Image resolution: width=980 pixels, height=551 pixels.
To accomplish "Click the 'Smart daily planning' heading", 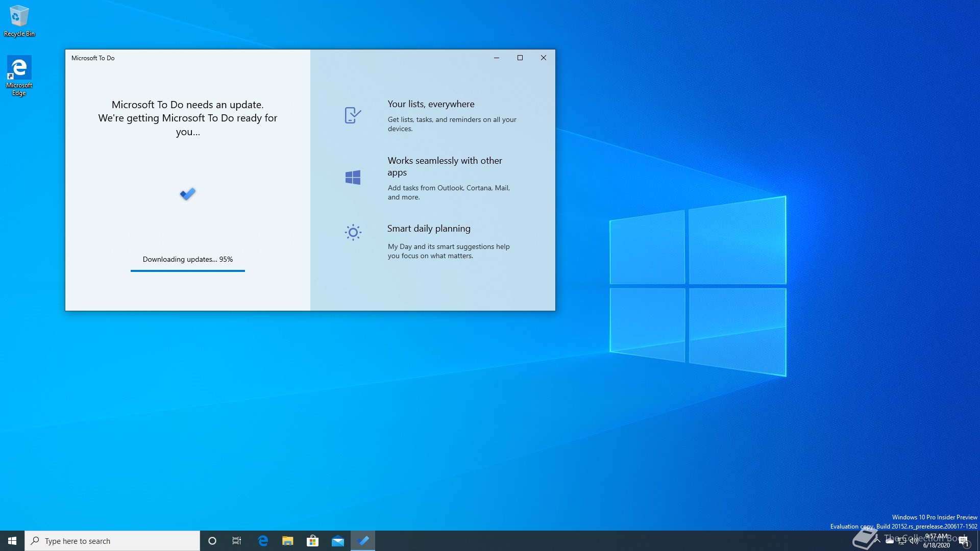I will [429, 229].
